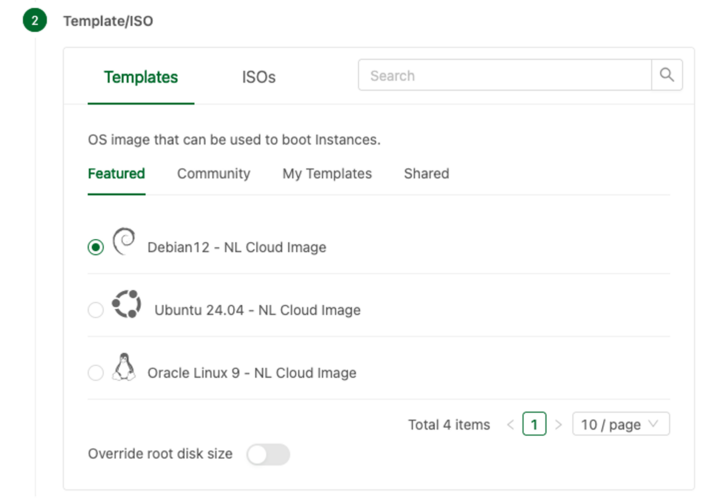
Task: Open the 10 / page dropdown
Action: [x=621, y=424]
